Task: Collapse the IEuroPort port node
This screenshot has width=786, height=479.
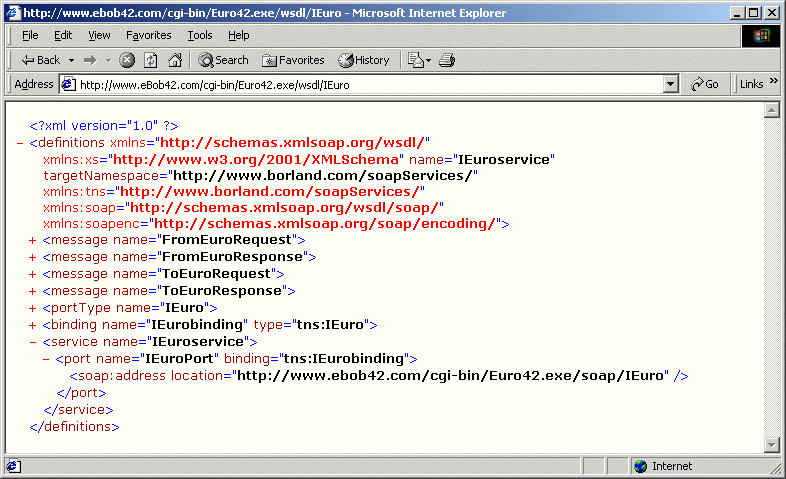Action: (x=46, y=360)
